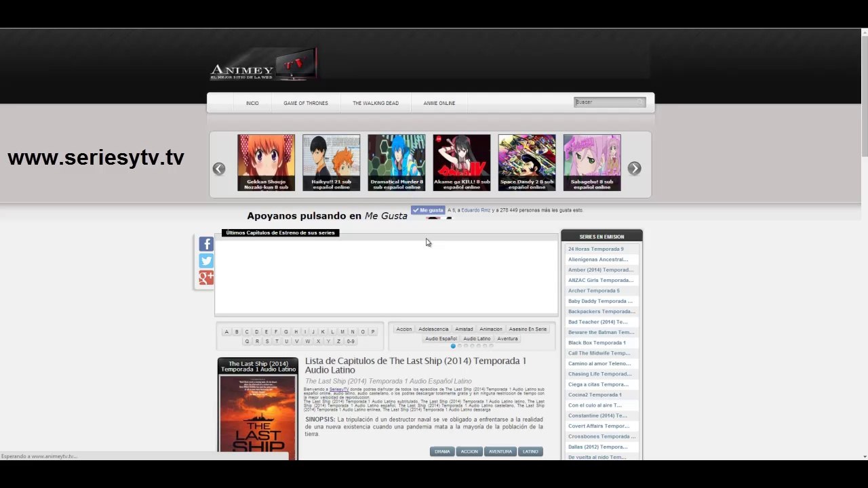Select the Accion genre
The image size is (868, 488).
point(404,329)
